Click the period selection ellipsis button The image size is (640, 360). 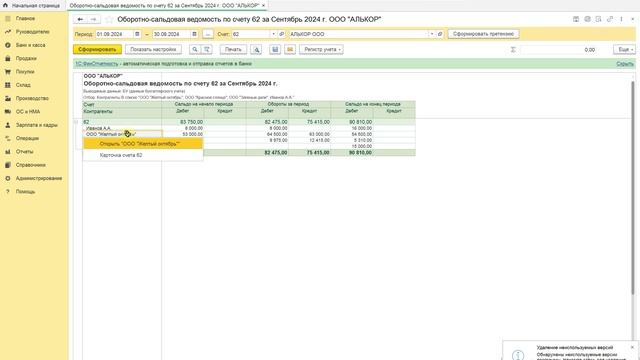click(208, 34)
